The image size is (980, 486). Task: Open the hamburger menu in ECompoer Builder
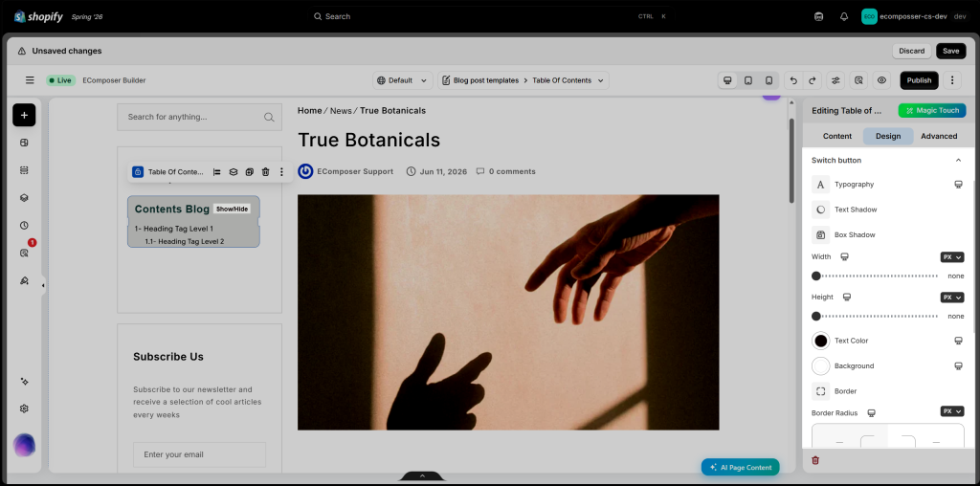(30, 80)
